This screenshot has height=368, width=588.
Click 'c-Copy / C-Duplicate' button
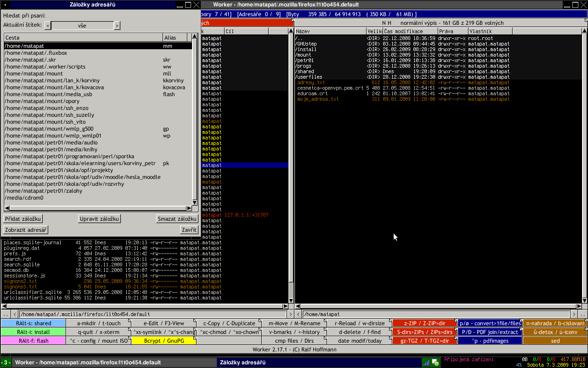(229, 323)
